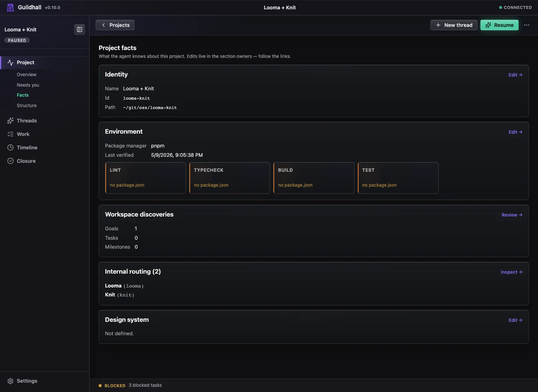Click the Guildhall logo icon
This screenshot has width=538, height=392.
(10, 7)
